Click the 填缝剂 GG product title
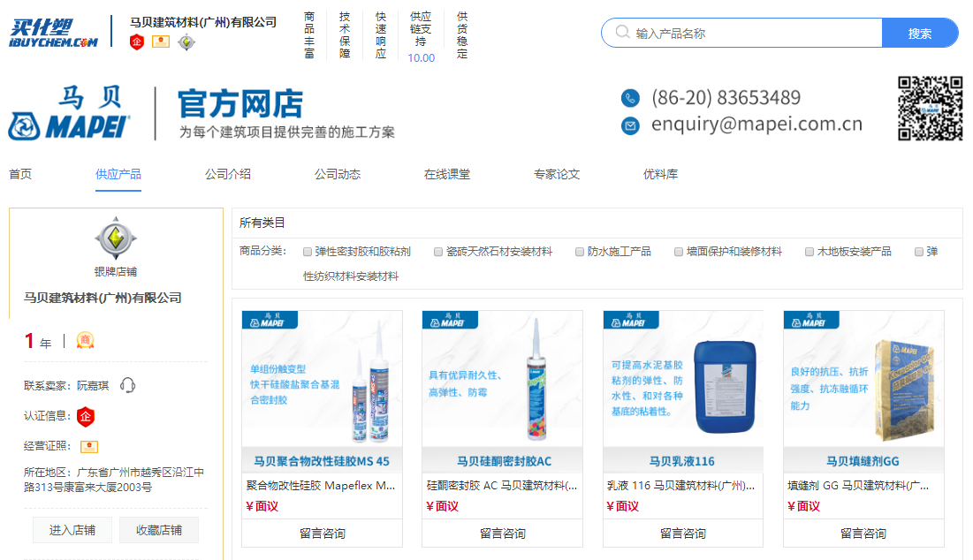The image size is (973, 560). [x=858, y=486]
